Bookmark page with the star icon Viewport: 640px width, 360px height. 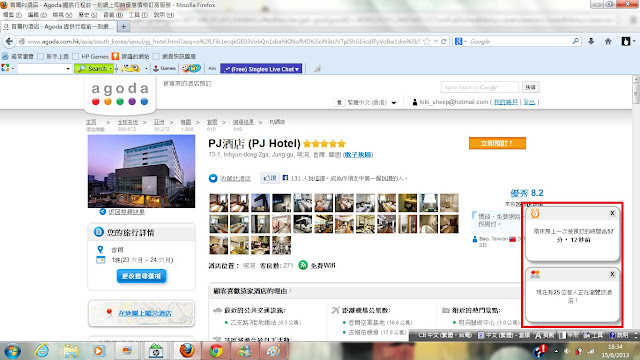click(x=427, y=41)
